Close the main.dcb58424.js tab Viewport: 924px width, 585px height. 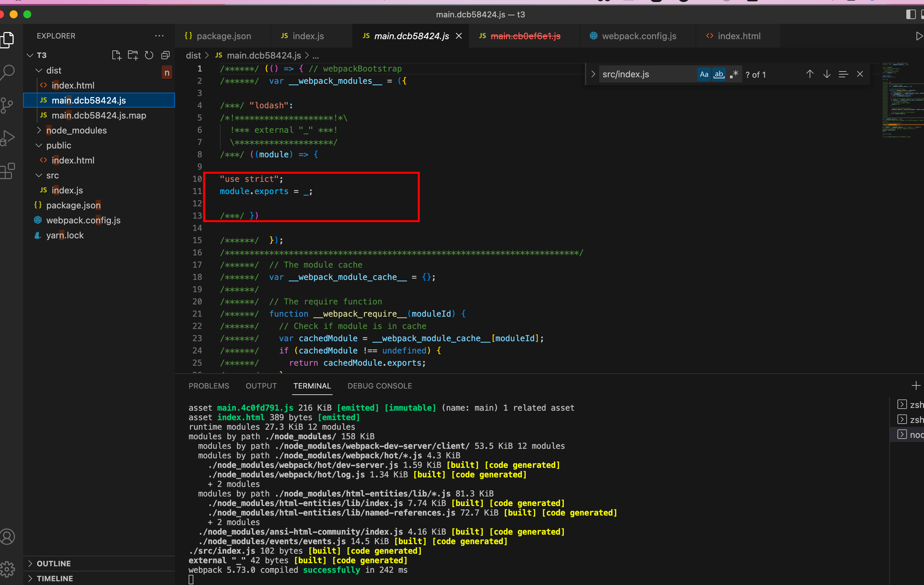[459, 36]
